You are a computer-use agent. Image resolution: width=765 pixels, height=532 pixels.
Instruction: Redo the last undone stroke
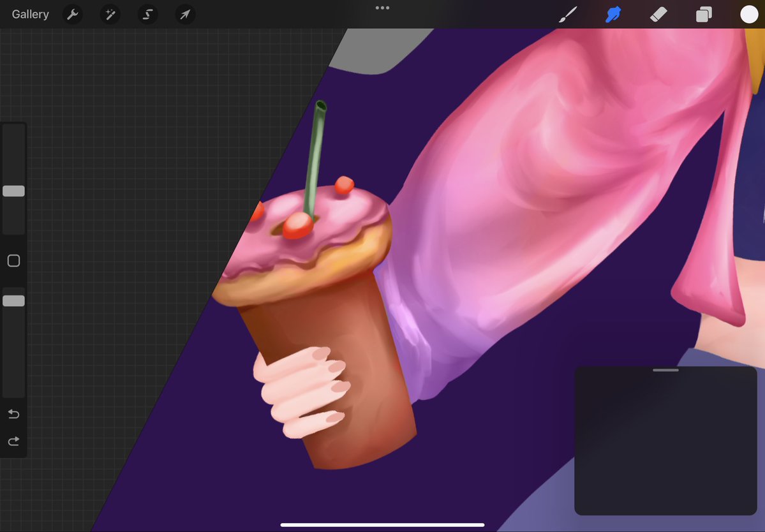tap(13, 441)
